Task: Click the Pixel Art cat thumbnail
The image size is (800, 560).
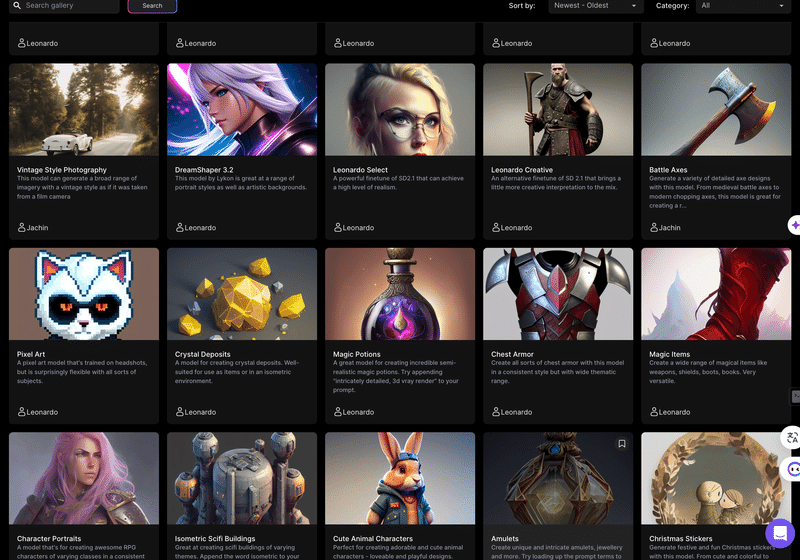Action: pyautogui.click(x=84, y=294)
